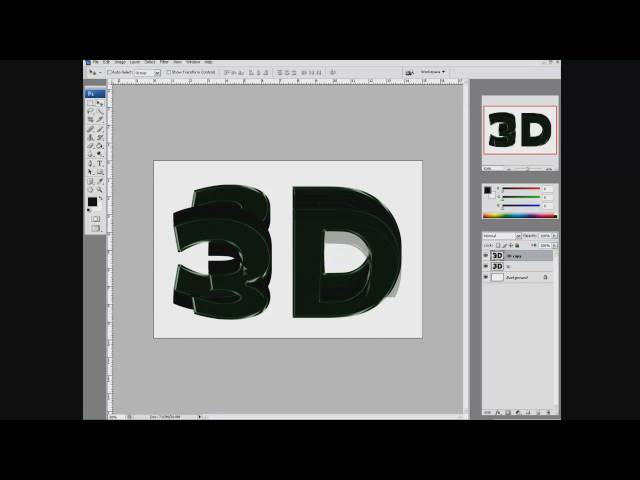Enable Show Transform Controls checkbox
Screen dimensions: 640x480
169,72
